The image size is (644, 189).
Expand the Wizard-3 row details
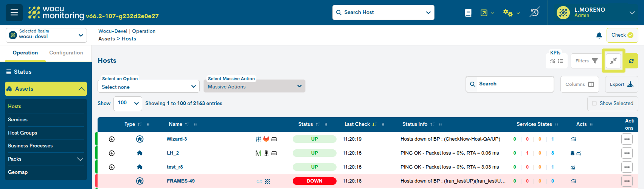(112, 139)
